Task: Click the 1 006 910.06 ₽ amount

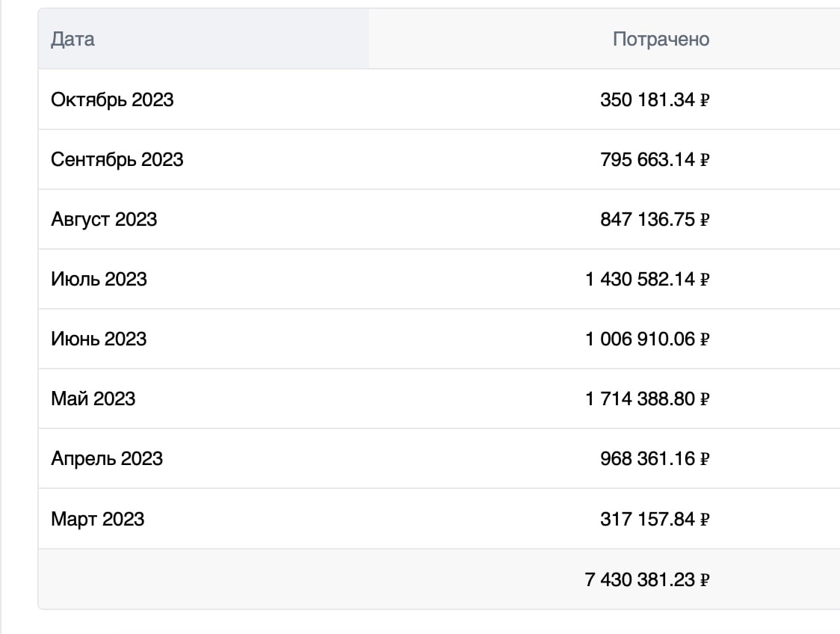Action: [647, 339]
